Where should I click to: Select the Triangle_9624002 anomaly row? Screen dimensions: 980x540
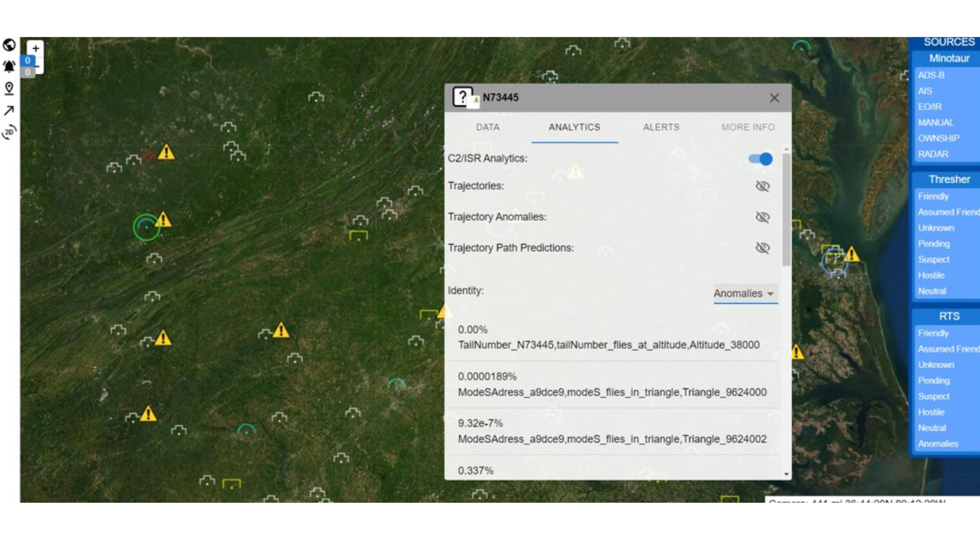point(614,431)
